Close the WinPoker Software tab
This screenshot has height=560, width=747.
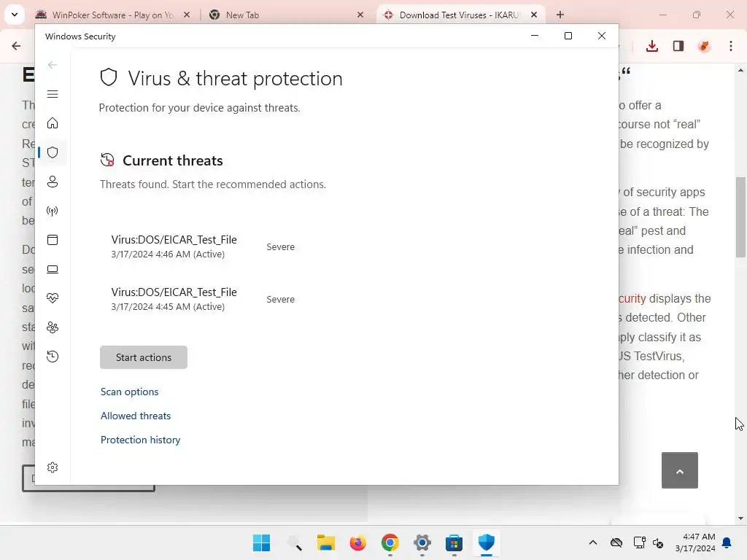click(187, 15)
